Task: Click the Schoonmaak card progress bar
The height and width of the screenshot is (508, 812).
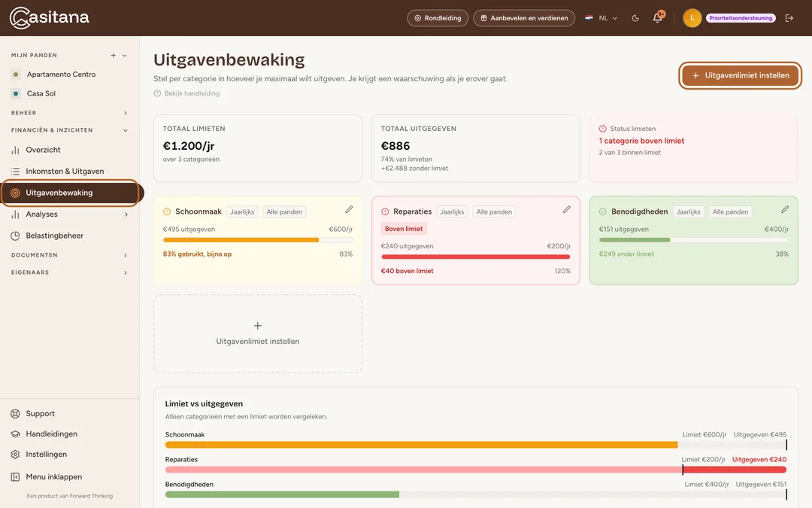Action: pyautogui.click(x=258, y=240)
